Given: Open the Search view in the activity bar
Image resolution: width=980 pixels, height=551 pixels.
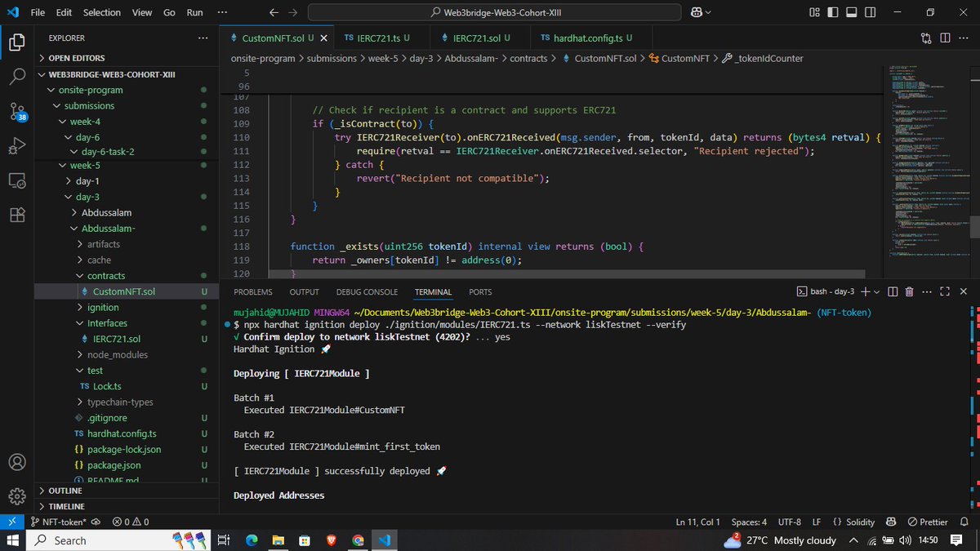Looking at the screenshot, I should tap(16, 77).
